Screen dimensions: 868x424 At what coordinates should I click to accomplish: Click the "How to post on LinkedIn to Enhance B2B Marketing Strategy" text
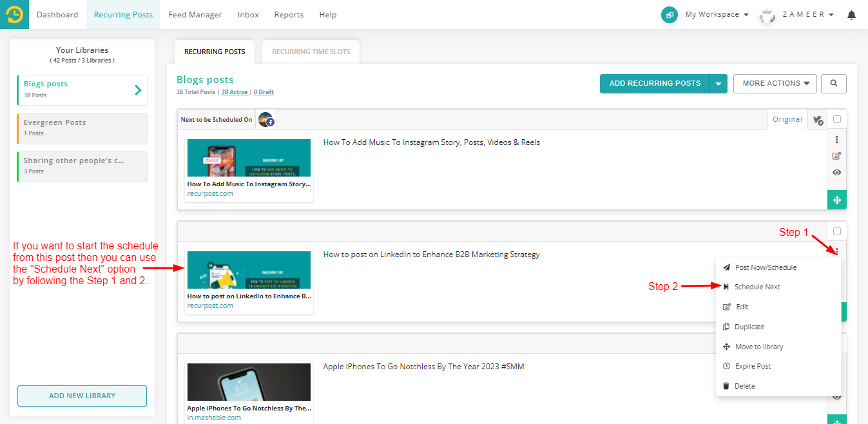[431, 255]
